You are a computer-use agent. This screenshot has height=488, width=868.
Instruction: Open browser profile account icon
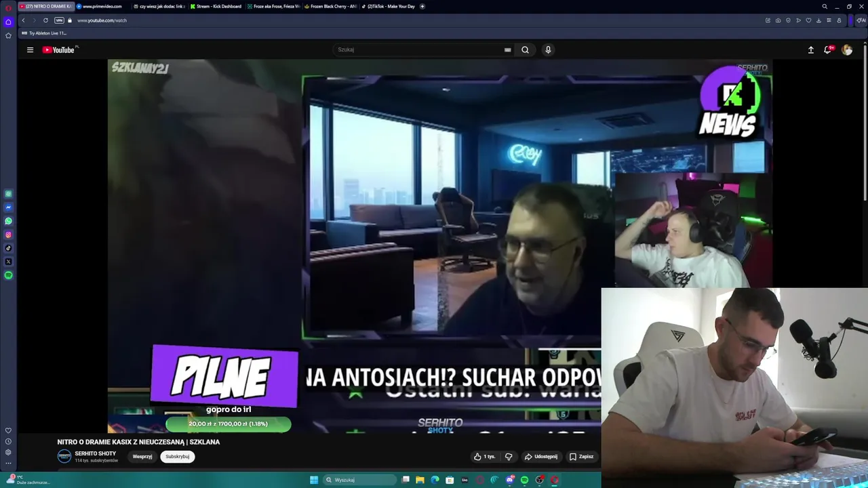(x=839, y=20)
